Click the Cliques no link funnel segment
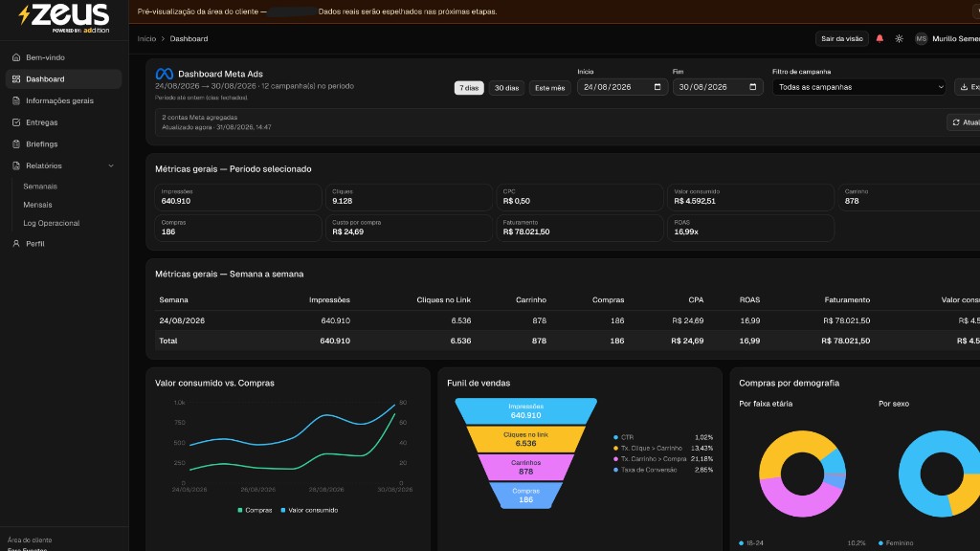 click(x=525, y=439)
